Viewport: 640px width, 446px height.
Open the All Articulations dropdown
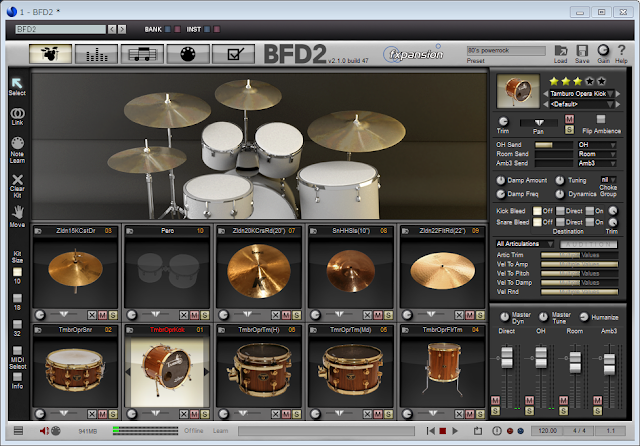click(524, 244)
